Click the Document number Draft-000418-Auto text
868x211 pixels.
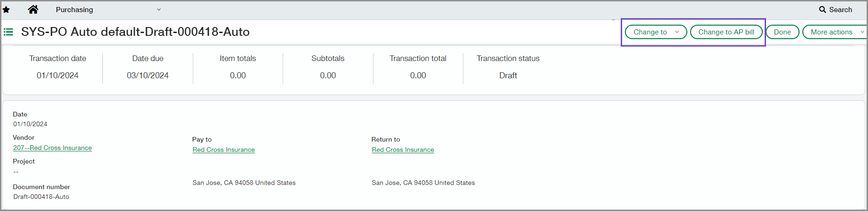point(41,197)
